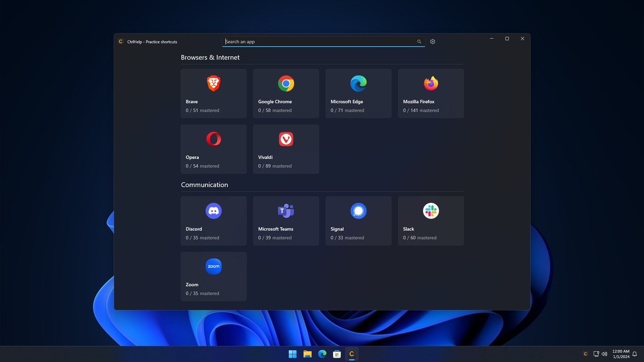Focus the Search an app field
The image size is (644, 362).
point(319,42)
